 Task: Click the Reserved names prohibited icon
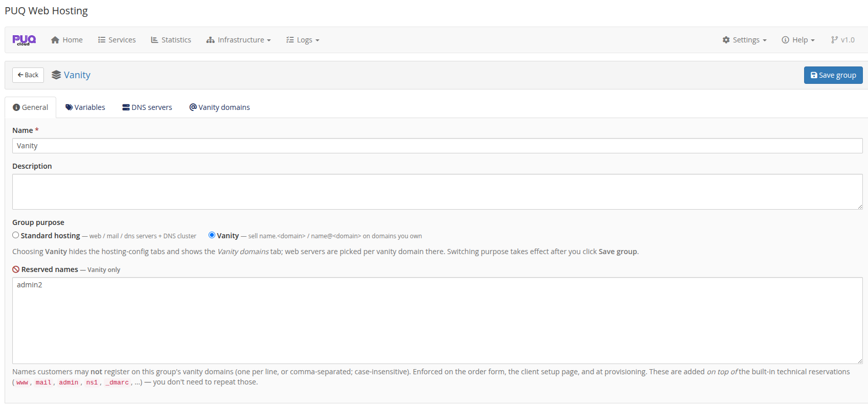[16, 269]
